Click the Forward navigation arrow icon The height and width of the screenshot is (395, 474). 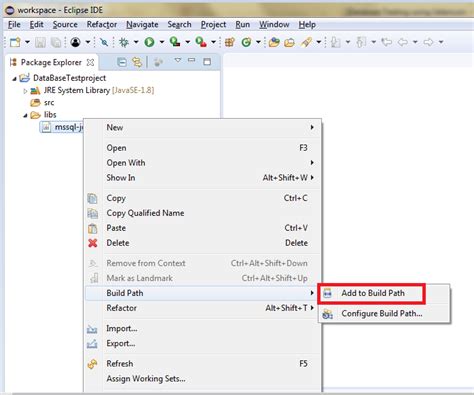coord(428,42)
